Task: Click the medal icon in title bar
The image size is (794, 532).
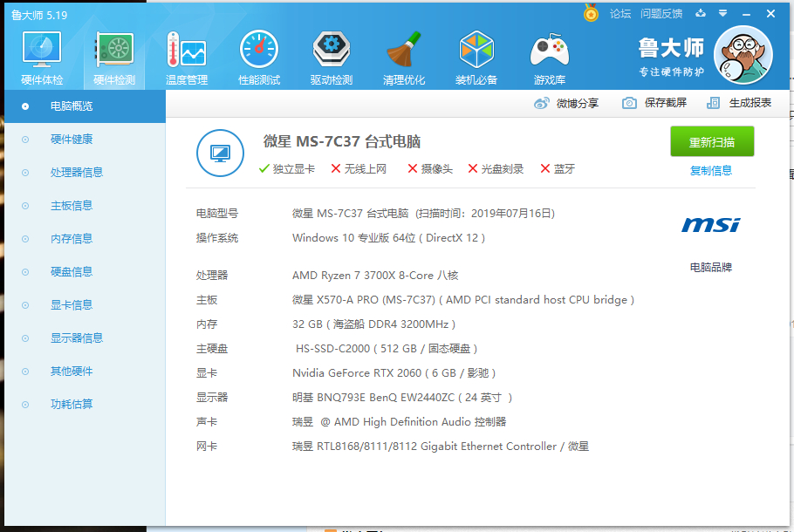Action: click(591, 13)
